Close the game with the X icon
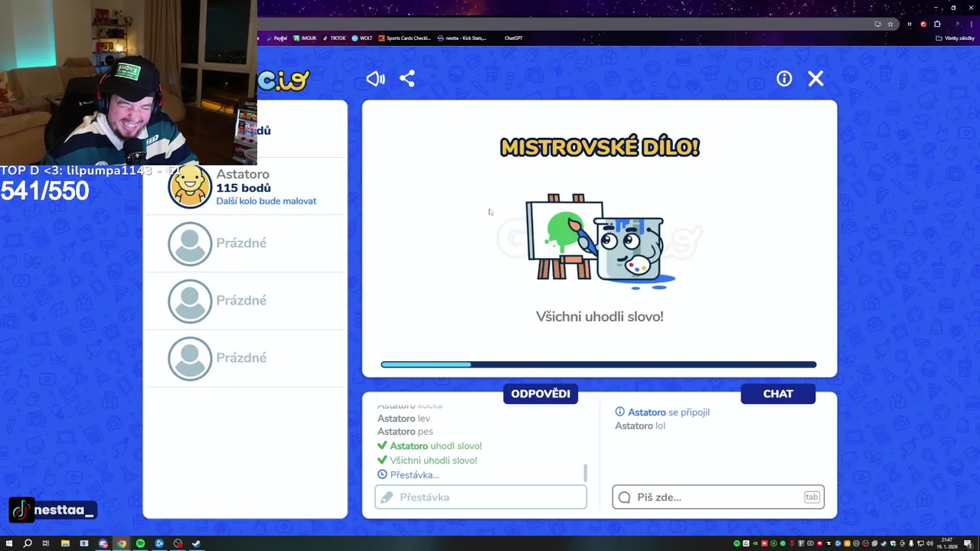 click(x=816, y=79)
